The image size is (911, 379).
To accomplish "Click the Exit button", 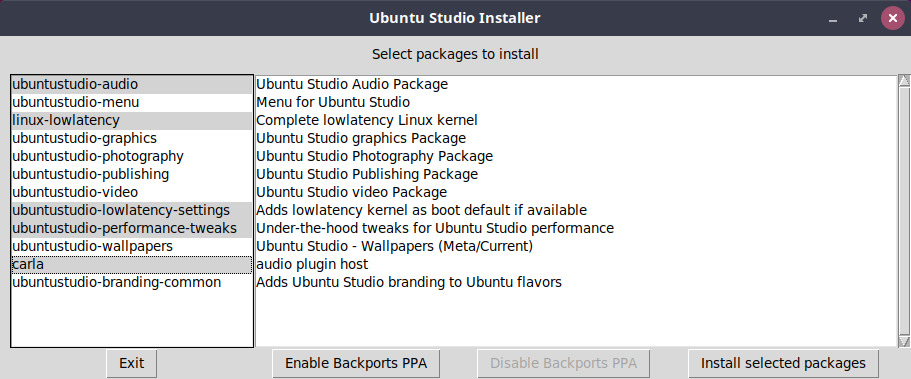I will pyautogui.click(x=132, y=363).
